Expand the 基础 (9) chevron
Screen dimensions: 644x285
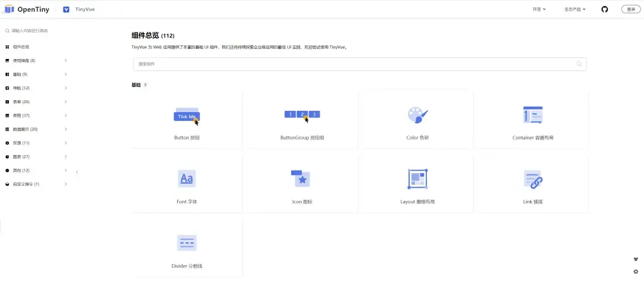coord(66,75)
